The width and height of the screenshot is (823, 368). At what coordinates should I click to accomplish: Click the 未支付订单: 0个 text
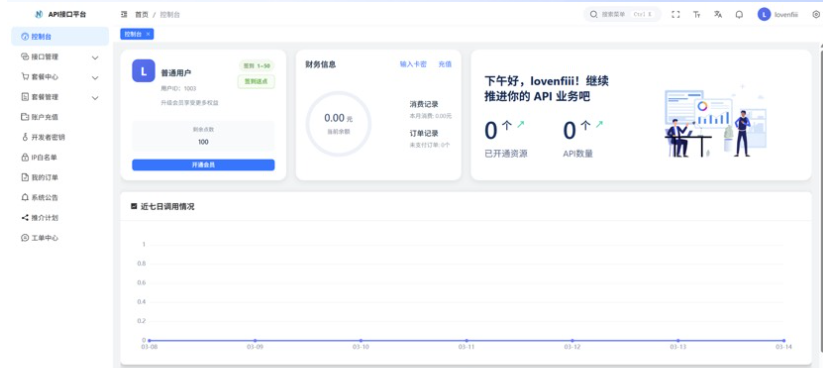click(430, 145)
